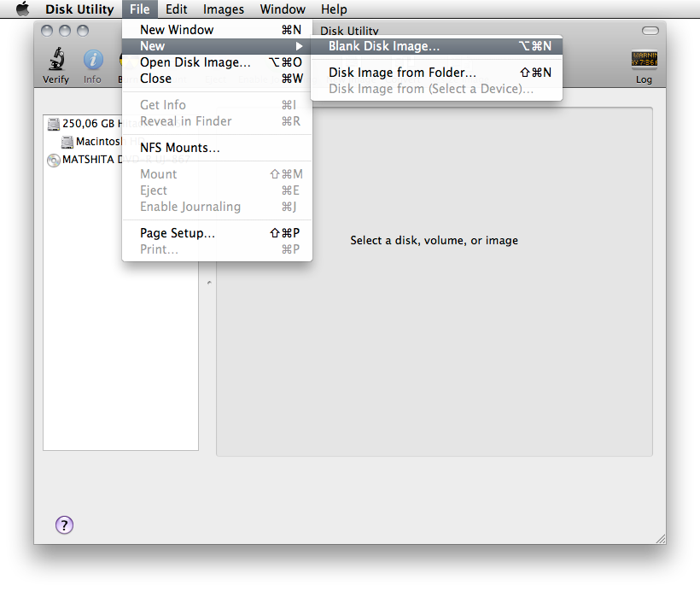Choose Page Setup… menu item

[217, 233]
